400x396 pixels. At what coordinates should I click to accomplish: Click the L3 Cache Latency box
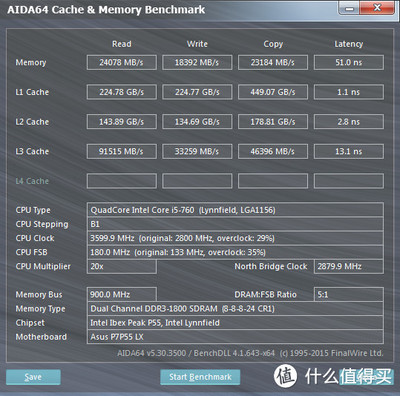pos(349,151)
